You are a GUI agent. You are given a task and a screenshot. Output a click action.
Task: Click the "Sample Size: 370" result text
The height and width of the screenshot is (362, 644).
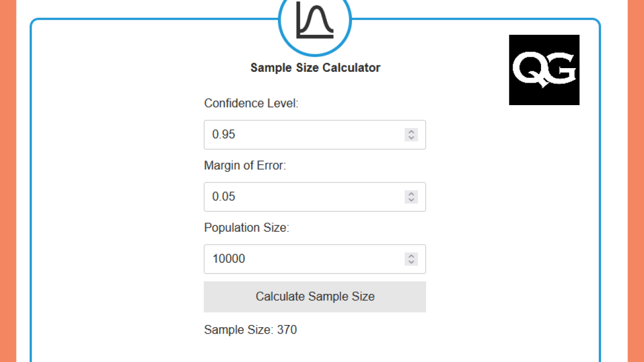tap(250, 330)
